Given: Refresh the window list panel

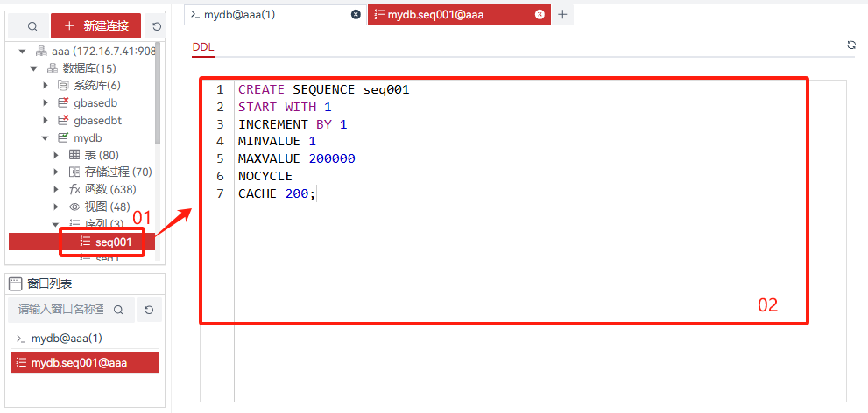Looking at the screenshot, I should (149, 310).
